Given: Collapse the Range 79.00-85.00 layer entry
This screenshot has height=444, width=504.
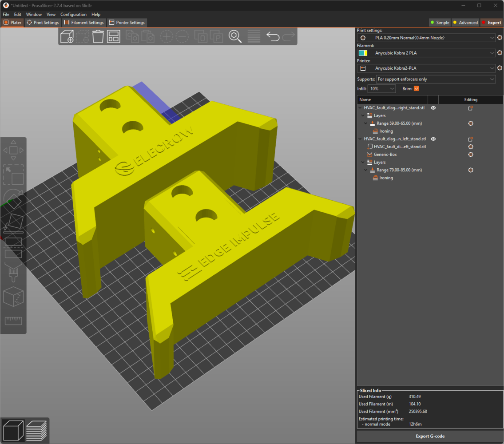Looking at the screenshot, I should coord(366,170).
